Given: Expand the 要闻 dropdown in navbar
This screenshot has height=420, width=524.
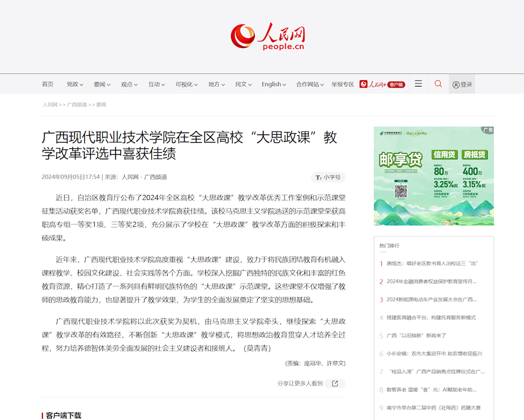Looking at the screenshot, I should pos(102,84).
